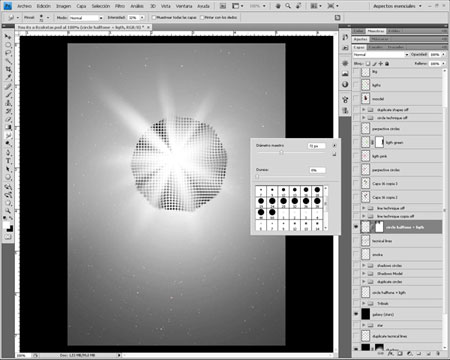The image size is (450, 360).
Task: Open the Filtro menu
Action: 120,6
